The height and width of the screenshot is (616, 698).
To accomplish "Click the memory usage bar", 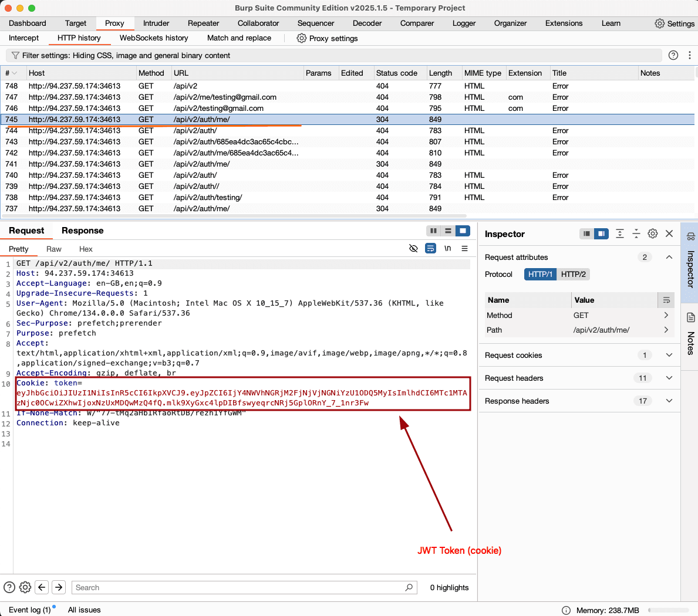I will (668, 610).
